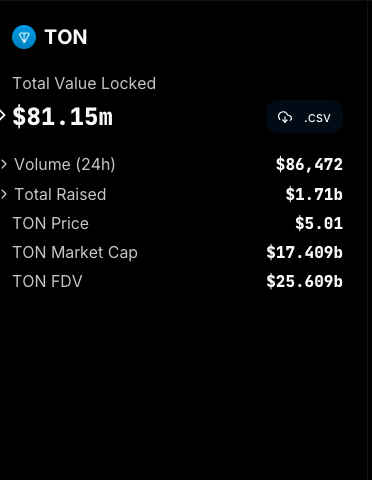Click the Total Value Locked label
Image resolution: width=372 pixels, height=480 pixels.
tap(84, 83)
